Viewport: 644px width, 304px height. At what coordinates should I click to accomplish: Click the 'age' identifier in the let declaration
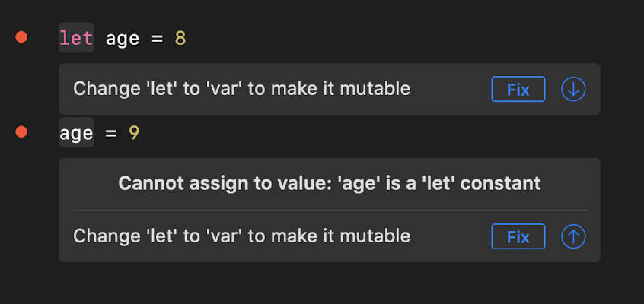click(123, 38)
